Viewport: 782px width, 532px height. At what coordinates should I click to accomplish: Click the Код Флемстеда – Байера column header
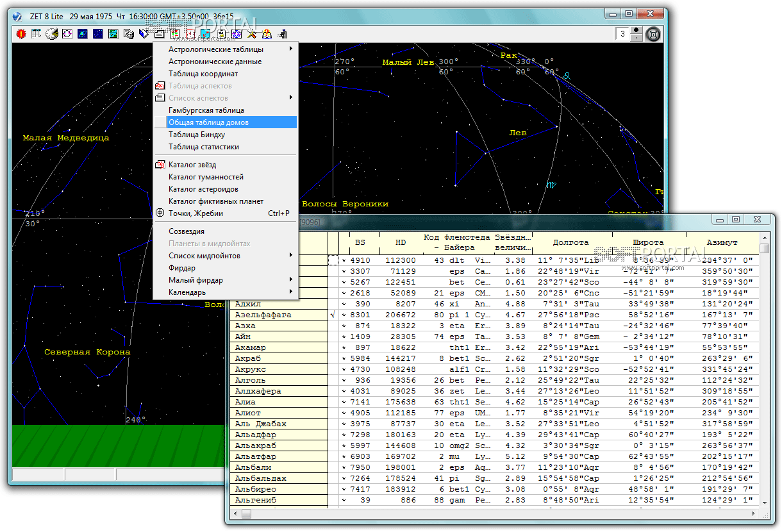[457, 242]
